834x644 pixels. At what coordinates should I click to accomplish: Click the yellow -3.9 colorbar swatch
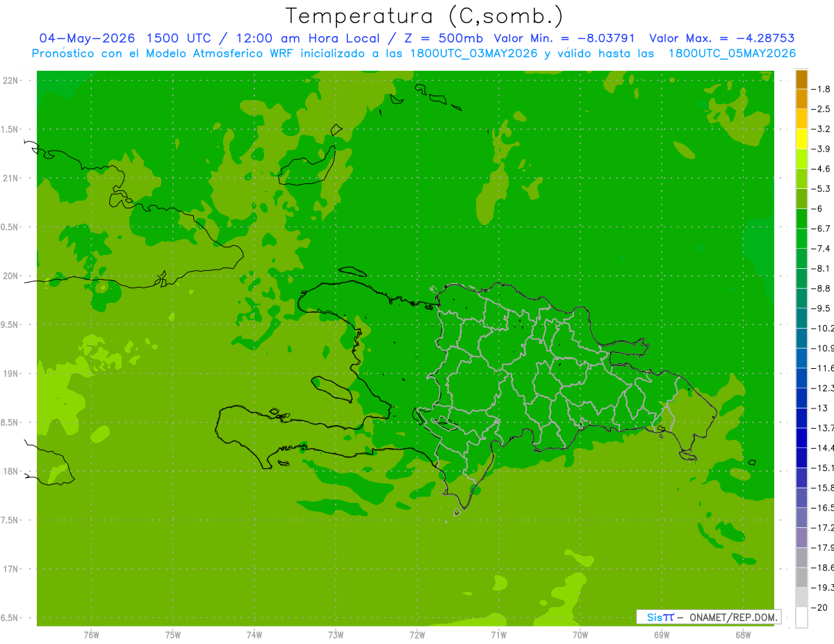click(x=801, y=139)
